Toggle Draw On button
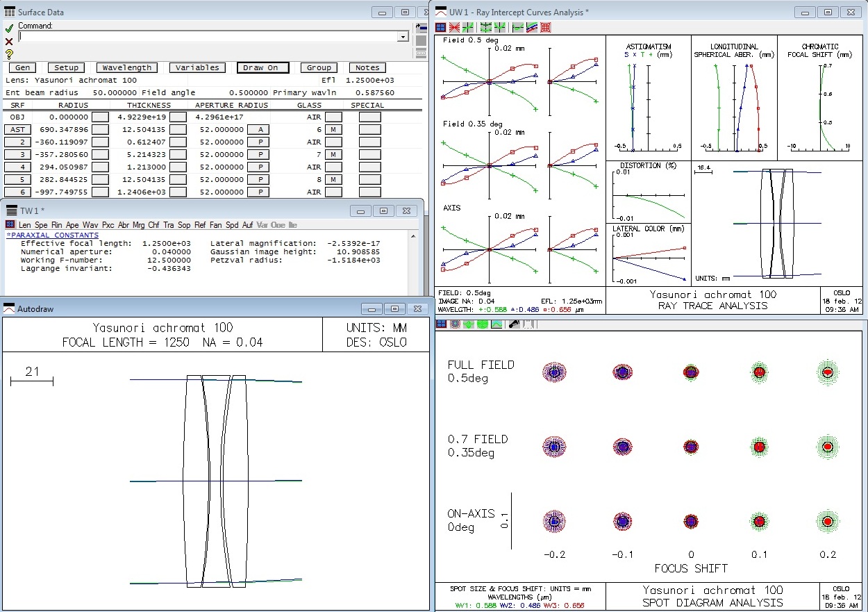 (262, 67)
